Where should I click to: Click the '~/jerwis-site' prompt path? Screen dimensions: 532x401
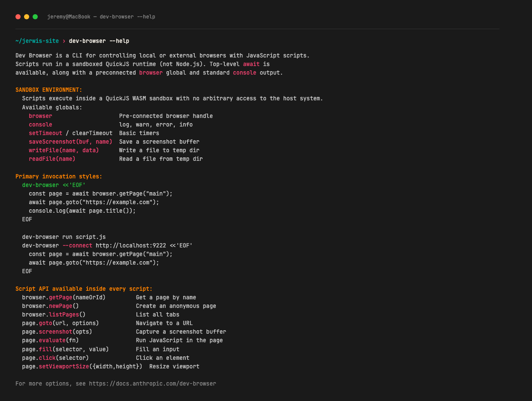(37, 41)
